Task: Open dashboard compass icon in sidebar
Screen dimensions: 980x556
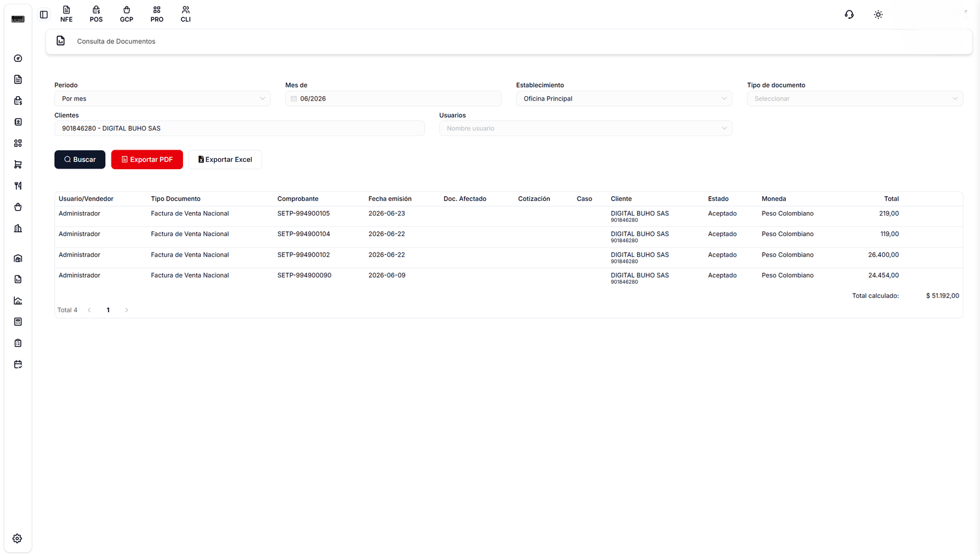Action: point(18,58)
